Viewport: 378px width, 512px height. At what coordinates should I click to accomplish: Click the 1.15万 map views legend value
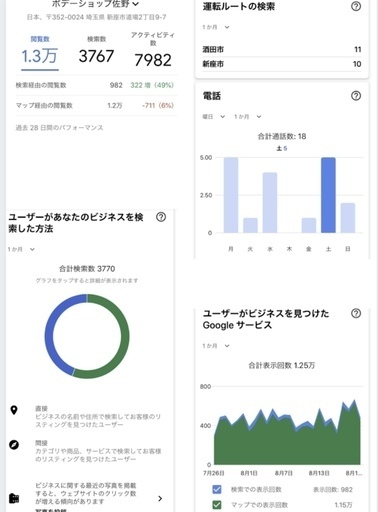tap(343, 505)
